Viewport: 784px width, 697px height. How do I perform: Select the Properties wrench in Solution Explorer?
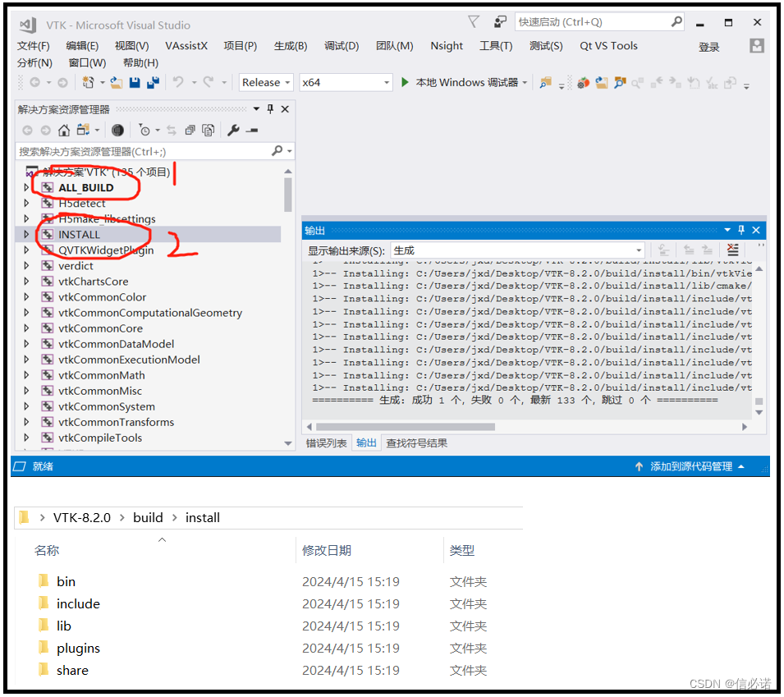(235, 129)
